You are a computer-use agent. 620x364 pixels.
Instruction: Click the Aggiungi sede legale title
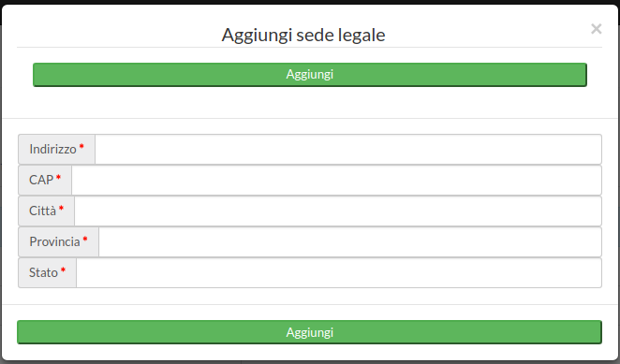[303, 35]
